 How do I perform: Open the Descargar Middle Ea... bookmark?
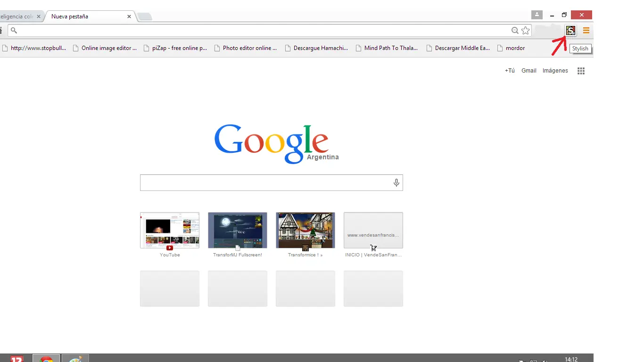[x=458, y=48]
